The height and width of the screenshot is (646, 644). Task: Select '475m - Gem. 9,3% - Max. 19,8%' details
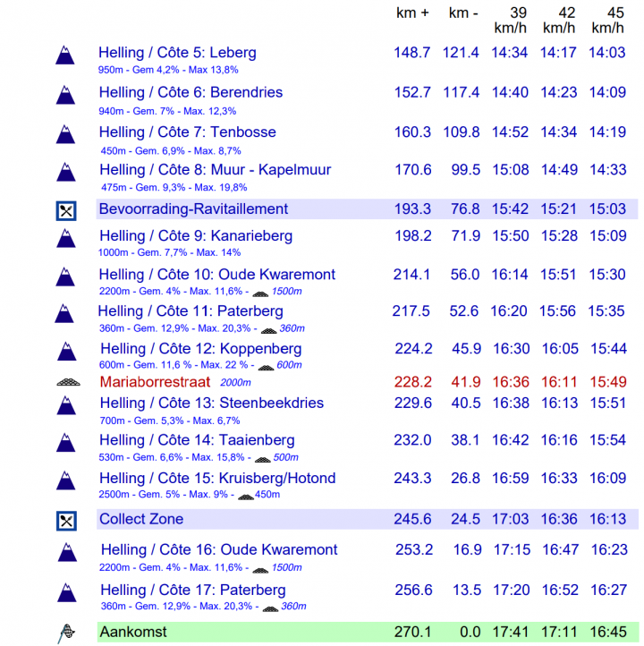click(x=174, y=188)
